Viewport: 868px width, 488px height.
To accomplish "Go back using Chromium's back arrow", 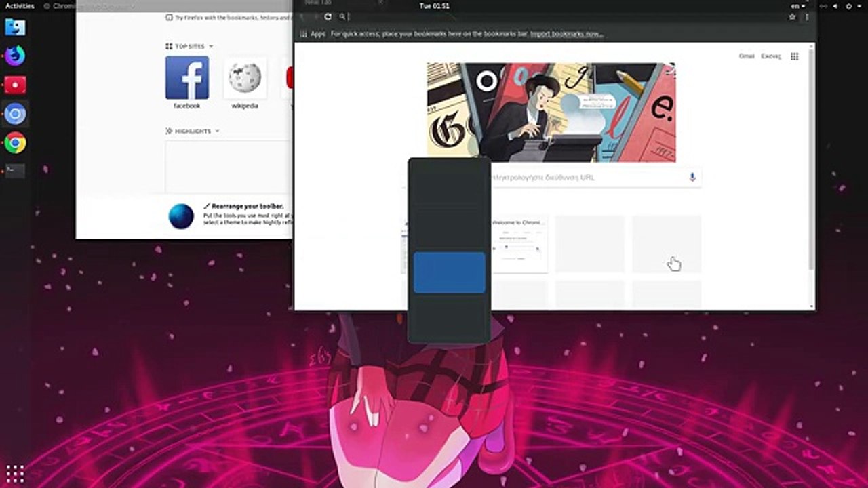I will click(x=302, y=16).
